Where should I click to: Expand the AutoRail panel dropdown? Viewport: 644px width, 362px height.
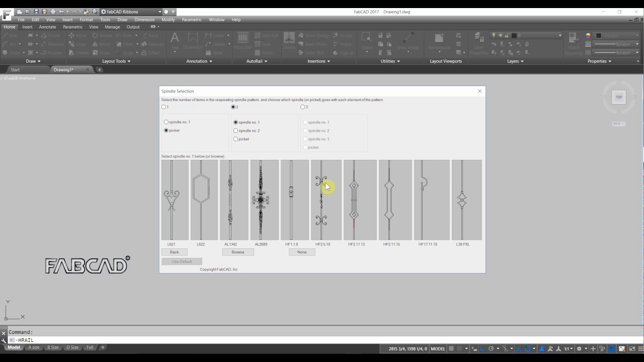pyautogui.click(x=257, y=61)
